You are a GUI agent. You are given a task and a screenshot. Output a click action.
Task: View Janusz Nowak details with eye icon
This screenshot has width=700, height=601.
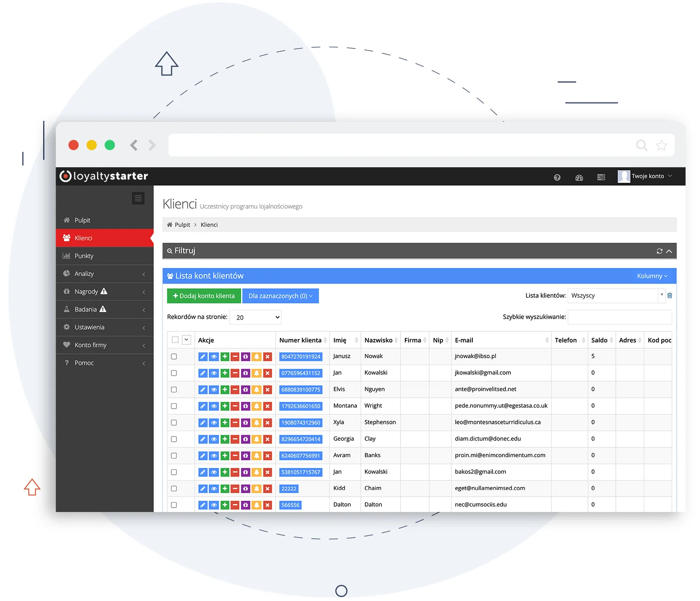[x=214, y=356]
